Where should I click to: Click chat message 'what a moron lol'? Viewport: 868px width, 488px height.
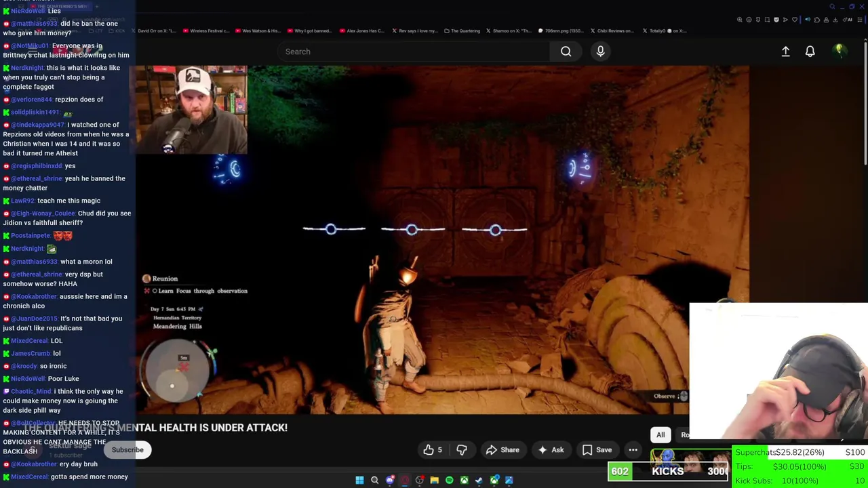[86, 262]
